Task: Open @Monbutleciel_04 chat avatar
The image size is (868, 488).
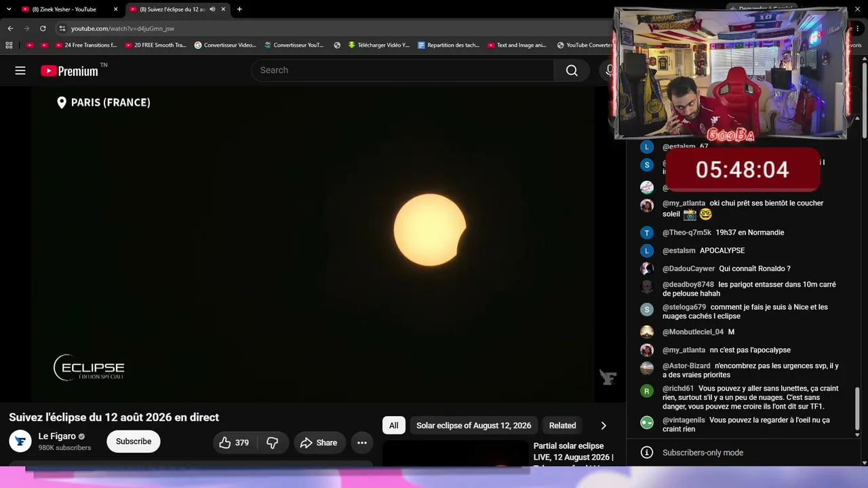Action: click(x=647, y=332)
